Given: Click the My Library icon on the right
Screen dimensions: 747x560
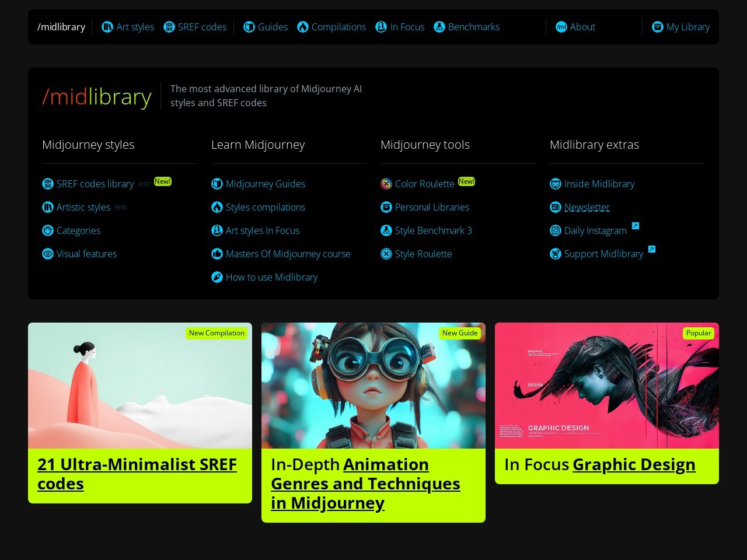Looking at the screenshot, I should tap(658, 27).
